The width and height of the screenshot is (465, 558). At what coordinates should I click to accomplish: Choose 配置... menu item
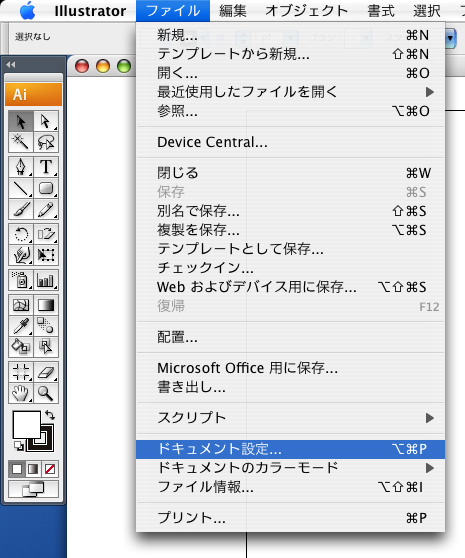point(290,337)
